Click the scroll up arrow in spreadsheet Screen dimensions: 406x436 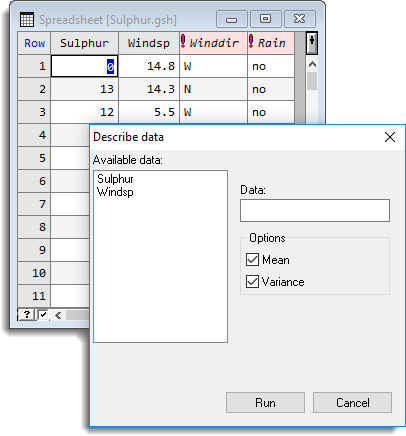(312, 65)
